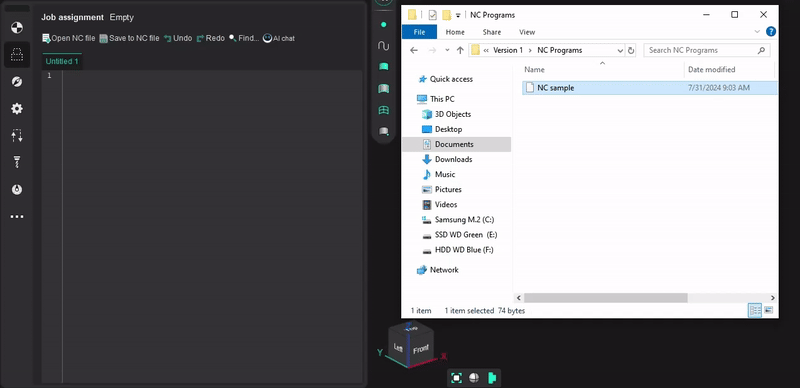Click Version 1 in the address breadcrumb
Image resolution: width=800 pixels, height=388 pixels.
coord(508,50)
